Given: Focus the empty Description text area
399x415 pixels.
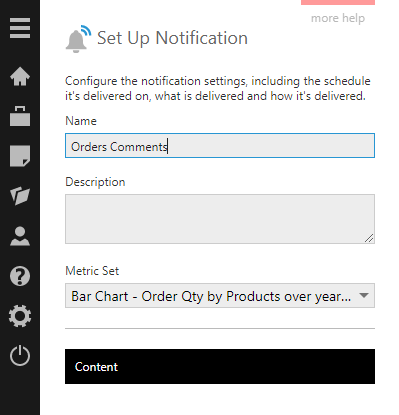Looking at the screenshot, I should coord(220,219).
